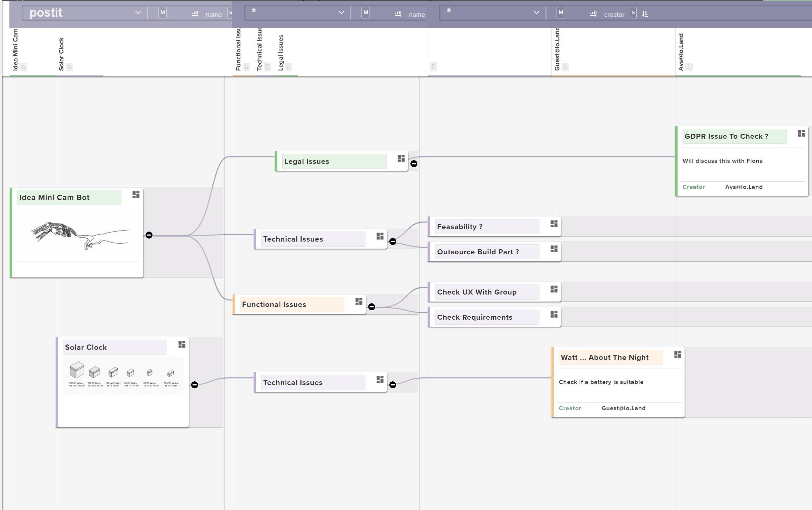The height and width of the screenshot is (510, 812).
Task: Open grid icon on Idea Mini Cam Bot
Action: 136,195
